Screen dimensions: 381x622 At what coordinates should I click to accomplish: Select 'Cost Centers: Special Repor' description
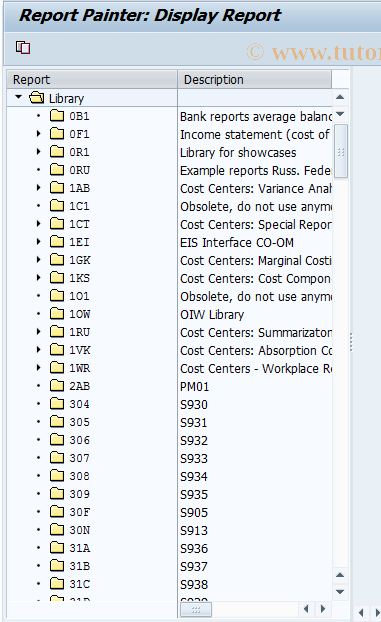point(256,225)
